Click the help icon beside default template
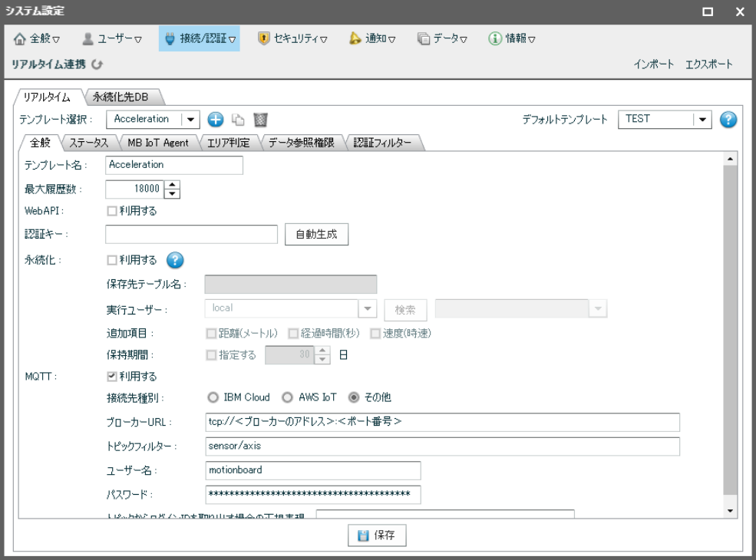 pyautogui.click(x=728, y=120)
